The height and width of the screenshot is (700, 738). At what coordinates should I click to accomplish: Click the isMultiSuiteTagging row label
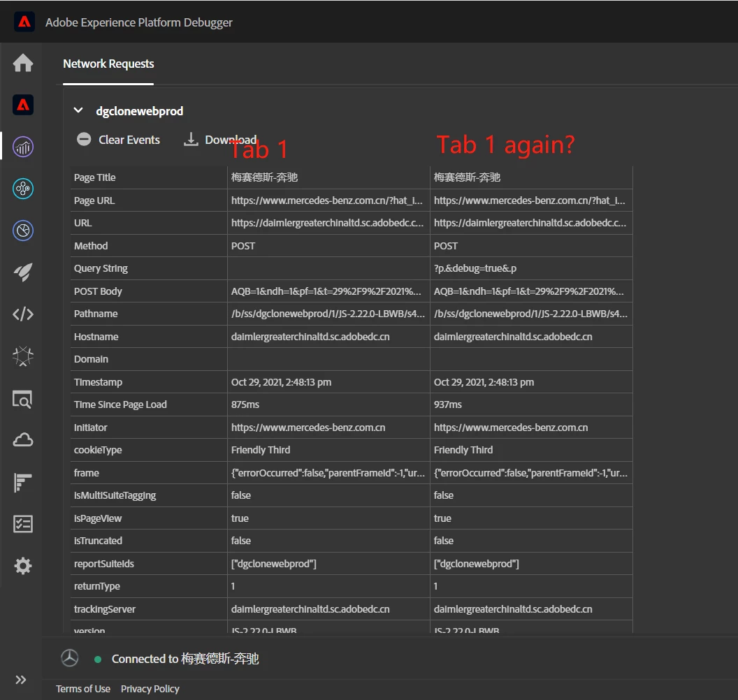115,495
